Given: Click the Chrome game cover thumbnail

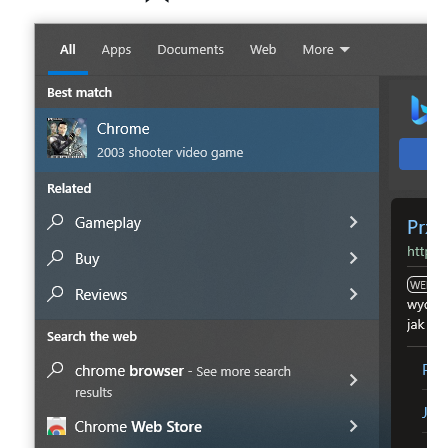Looking at the screenshot, I should 67,138.
